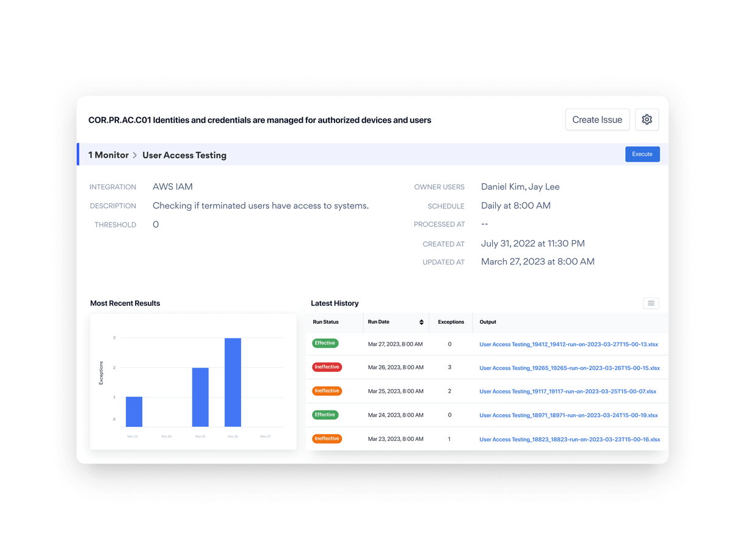Select the tallest bar for Mar 26
Viewport: 746px width, 560px height.
(x=233, y=382)
